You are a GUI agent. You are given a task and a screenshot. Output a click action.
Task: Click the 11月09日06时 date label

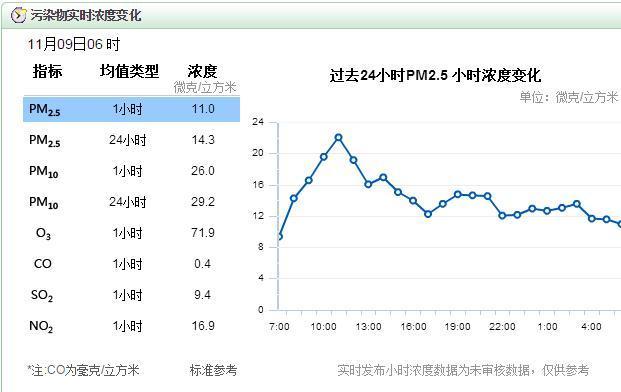coord(74,44)
